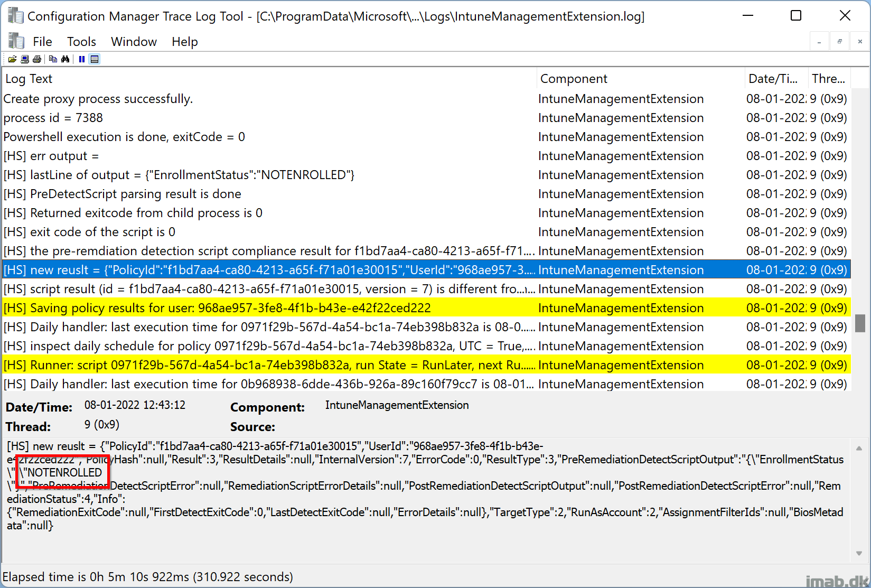
Task: Select the yellow 'Runner: script 0971f29b' RunLater row
Action: [427, 365]
